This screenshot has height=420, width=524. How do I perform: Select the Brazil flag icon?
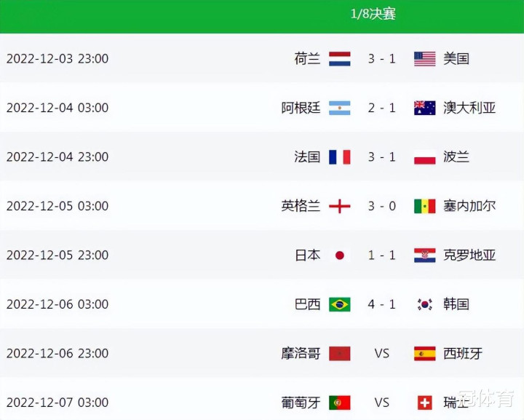point(340,304)
